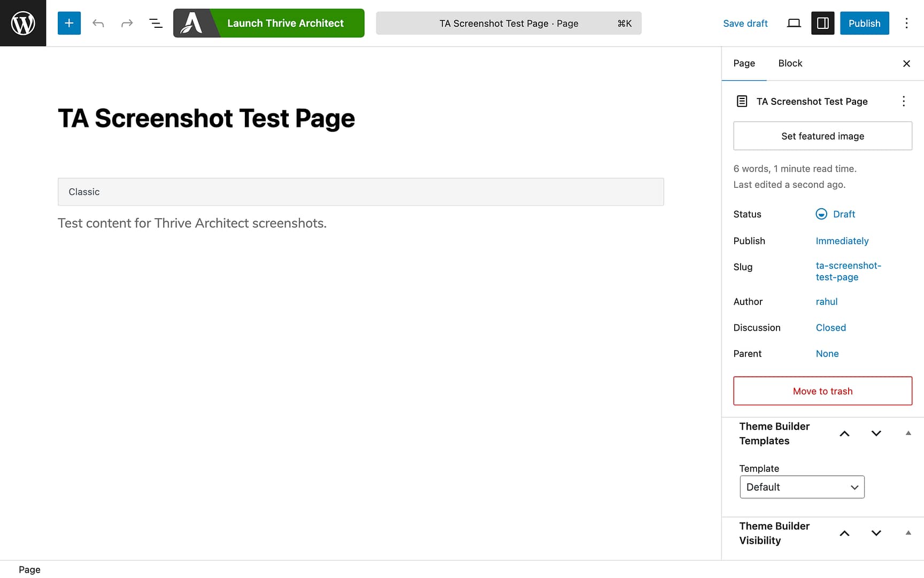Open the block inserter plus button
924x578 pixels.
69,23
